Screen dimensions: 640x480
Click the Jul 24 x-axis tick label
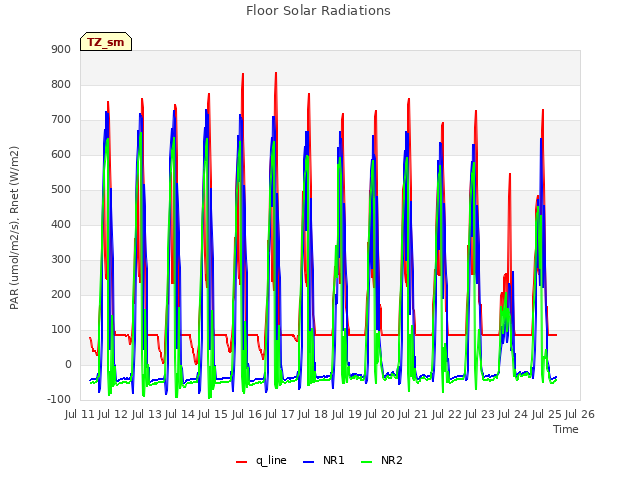(513, 414)
